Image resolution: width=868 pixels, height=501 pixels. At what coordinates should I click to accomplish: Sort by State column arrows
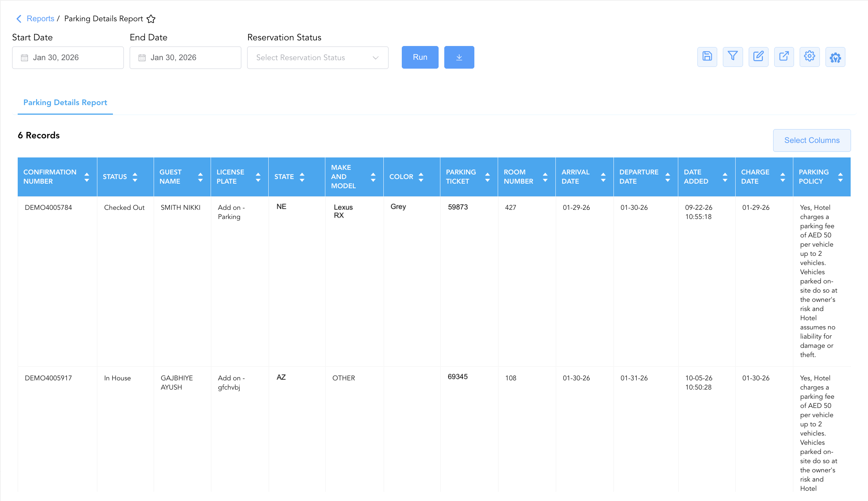302,177
